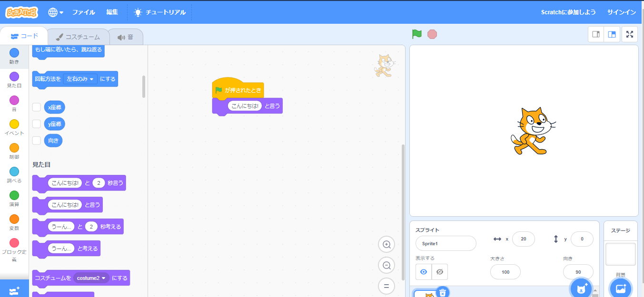The image size is (644, 297).
Task: Enter full screen stage mode
Action: pyautogui.click(x=630, y=34)
